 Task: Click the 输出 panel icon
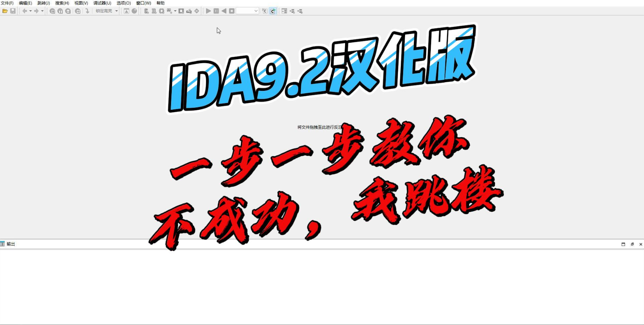pyautogui.click(x=2, y=244)
